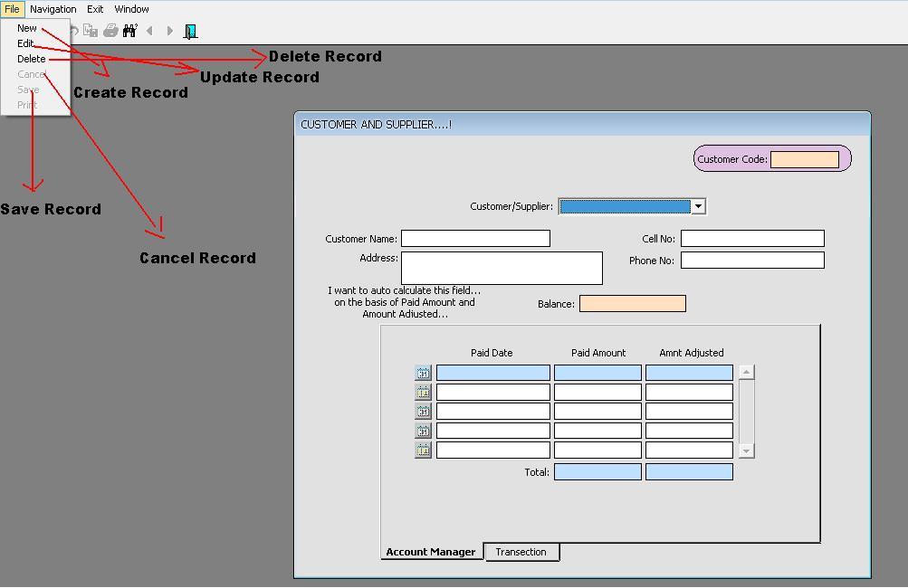Screen dimensions: 908x588
Task: Open the Navigation menu
Action: [x=53, y=9]
